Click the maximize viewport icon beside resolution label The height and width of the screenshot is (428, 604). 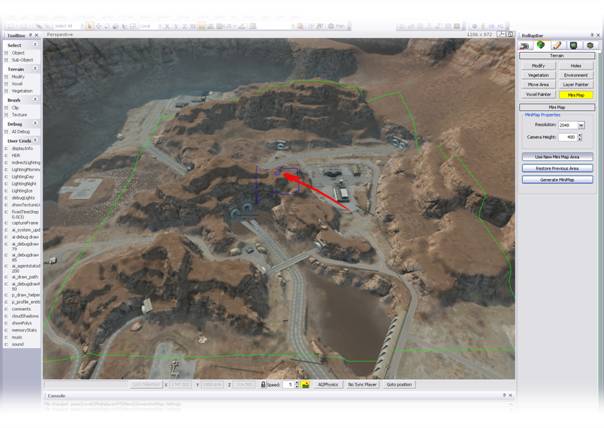(510, 34)
